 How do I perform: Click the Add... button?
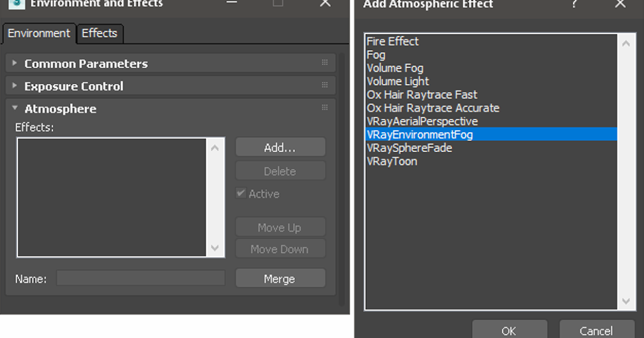tap(280, 148)
